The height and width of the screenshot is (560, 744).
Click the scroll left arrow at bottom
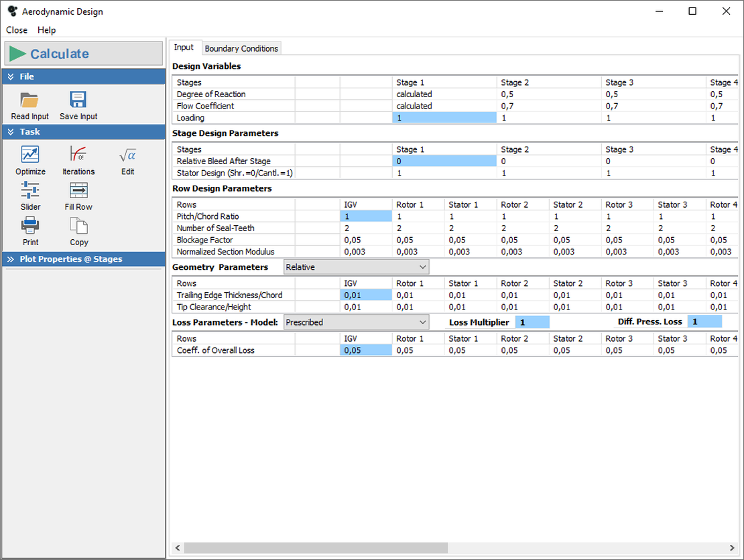click(178, 548)
